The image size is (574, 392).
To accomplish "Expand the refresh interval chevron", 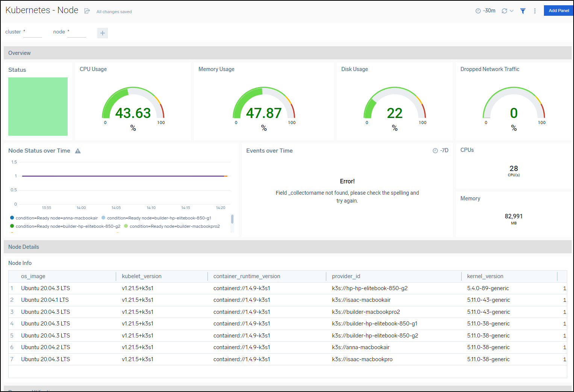I will (x=512, y=11).
